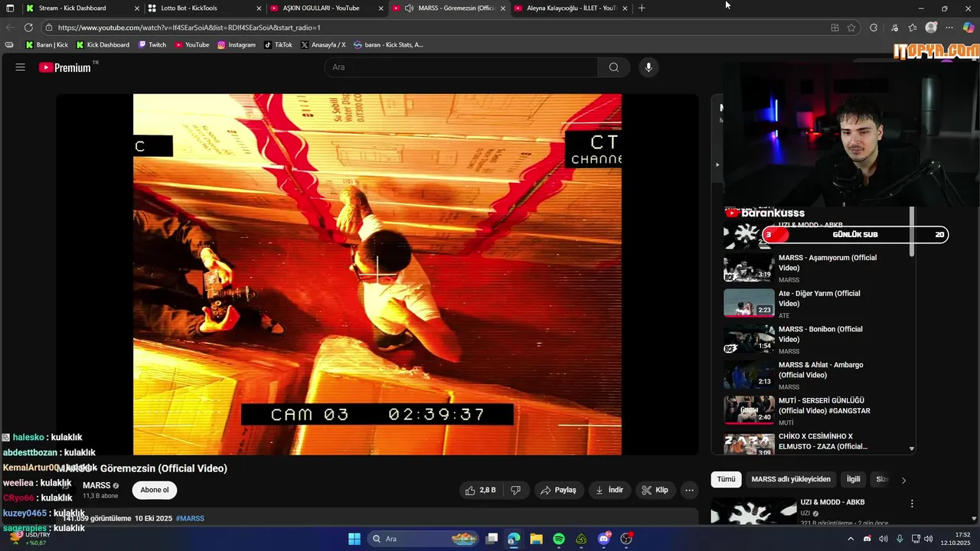This screenshot has height=551, width=980.
Task: Open the Instagram bookmark
Action: pos(237,45)
